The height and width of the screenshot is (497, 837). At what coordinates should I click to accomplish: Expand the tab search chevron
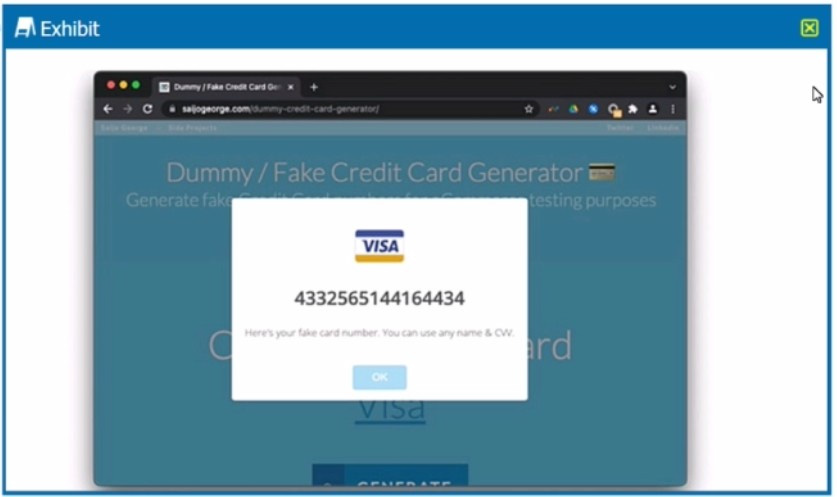click(673, 87)
